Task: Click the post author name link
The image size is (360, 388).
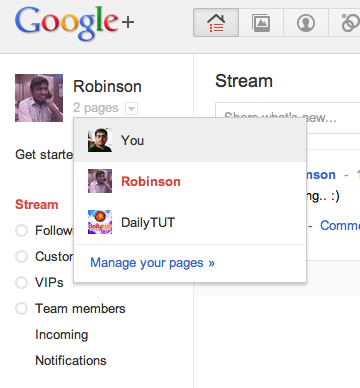Action: (x=321, y=175)
